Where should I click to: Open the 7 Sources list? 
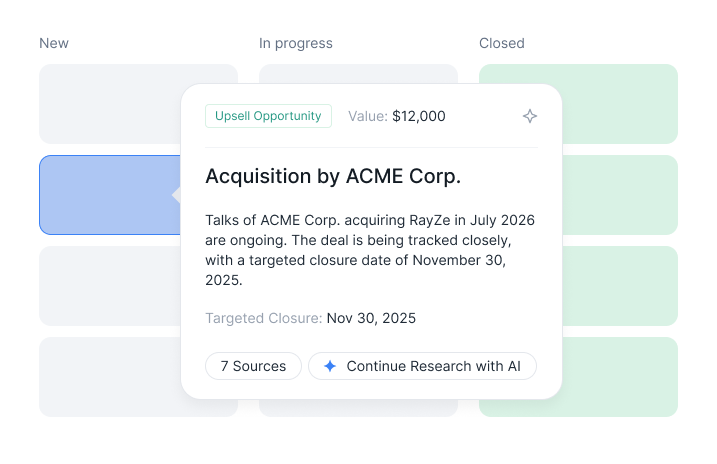(x=253, y=366)
